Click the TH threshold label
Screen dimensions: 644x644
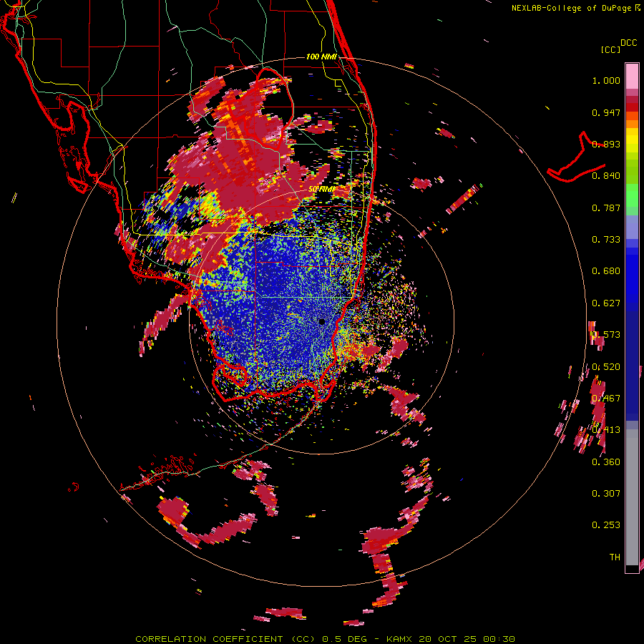pyautogui.click(x=615, y=557)
